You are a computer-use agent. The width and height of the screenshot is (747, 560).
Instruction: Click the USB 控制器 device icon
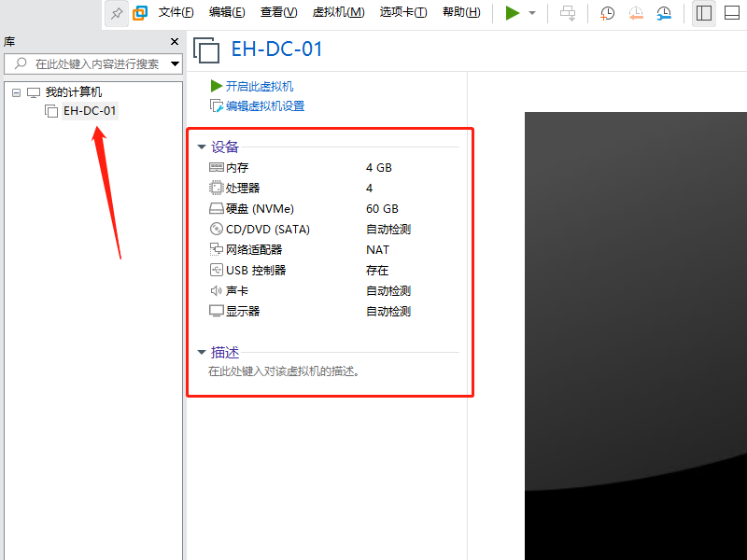(x=216, y=270)
